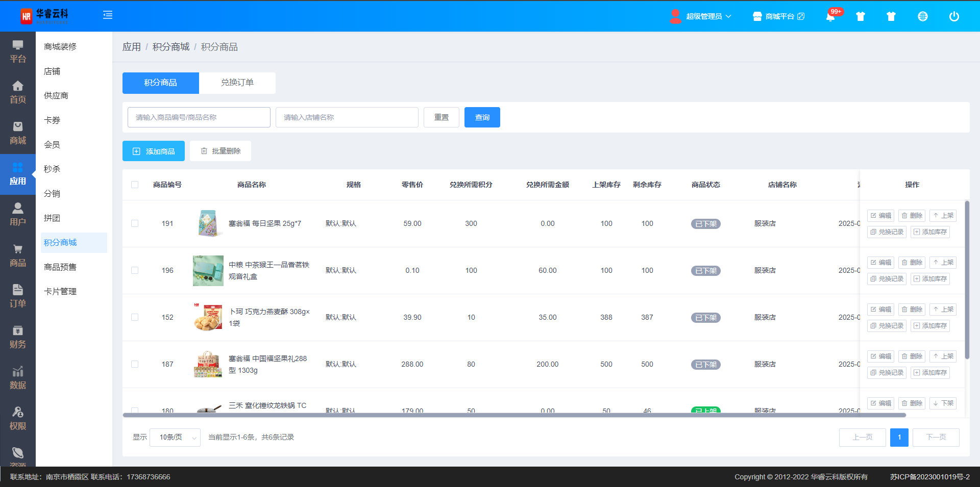Click the power logout icon

pyautogui.click(x=953, y=16)
